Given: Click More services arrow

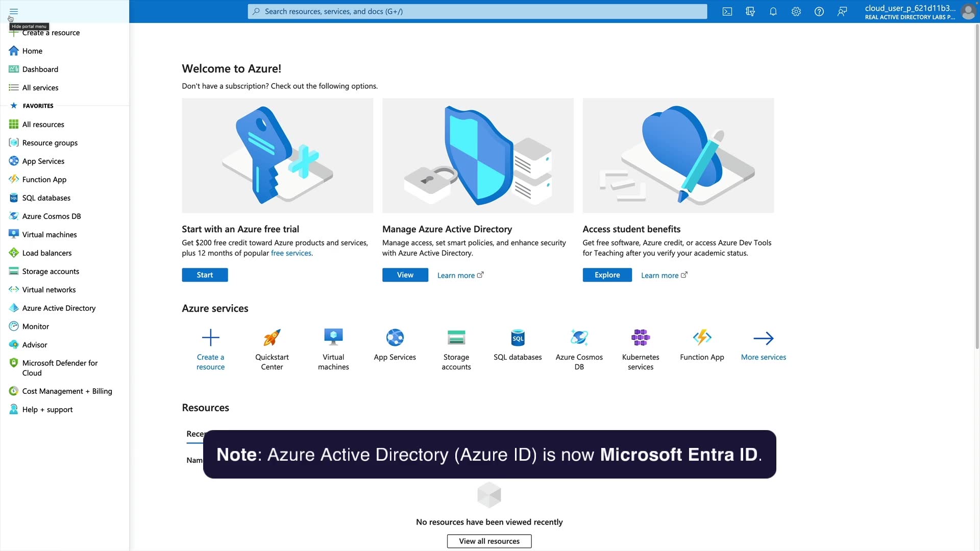Looking at the screenshot, I should (x=764, y=339).
